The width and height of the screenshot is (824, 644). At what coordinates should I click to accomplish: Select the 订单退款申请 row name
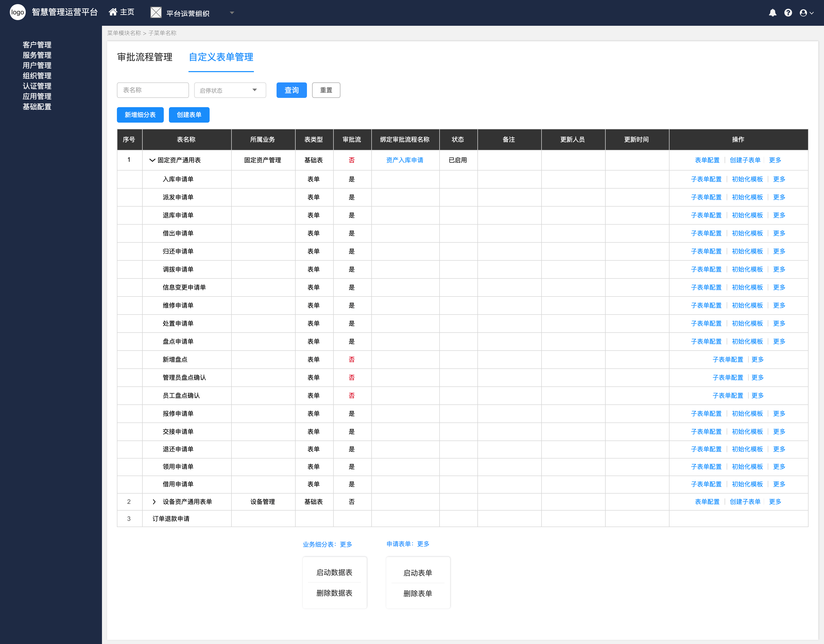point(171,519)
